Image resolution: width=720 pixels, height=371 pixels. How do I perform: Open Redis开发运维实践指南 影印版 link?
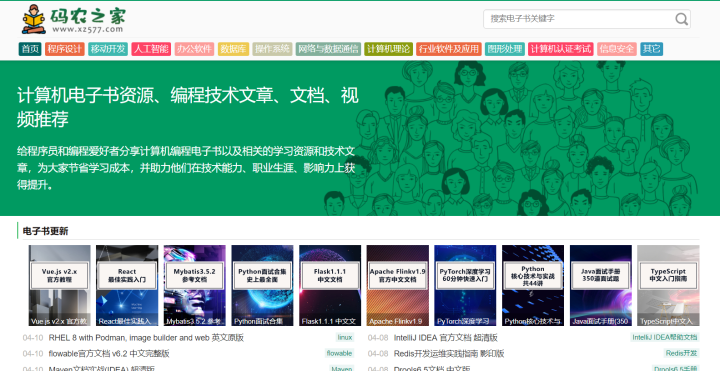449,354
